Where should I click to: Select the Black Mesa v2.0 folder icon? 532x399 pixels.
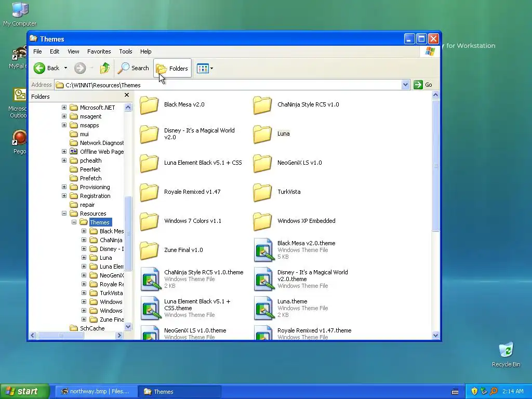pos(149,104)
